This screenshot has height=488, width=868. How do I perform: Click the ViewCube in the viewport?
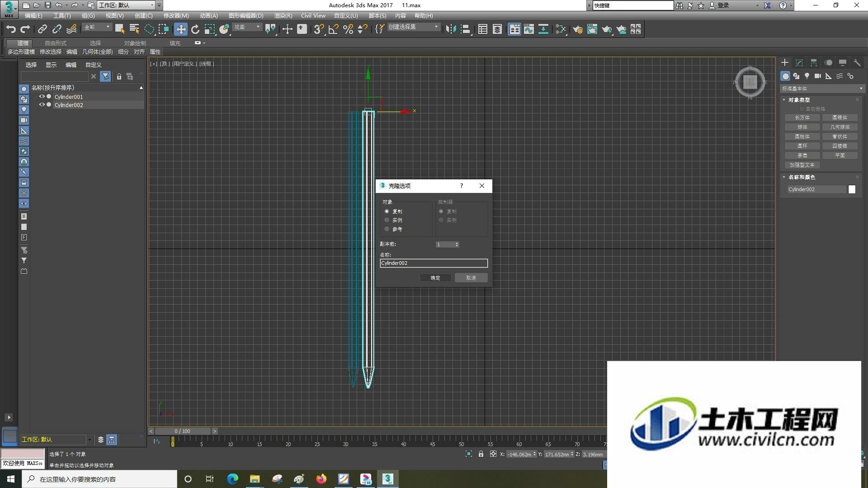[750, 82]
